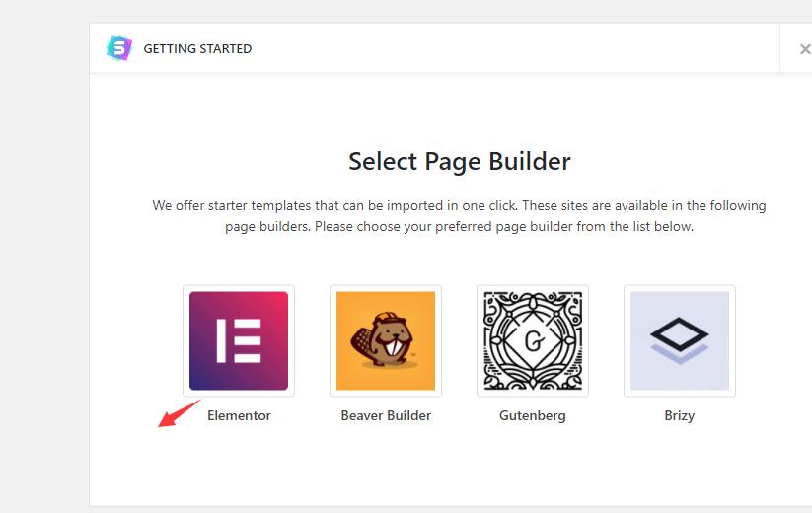Click the GETTING STARTED header title

[197, 48]
